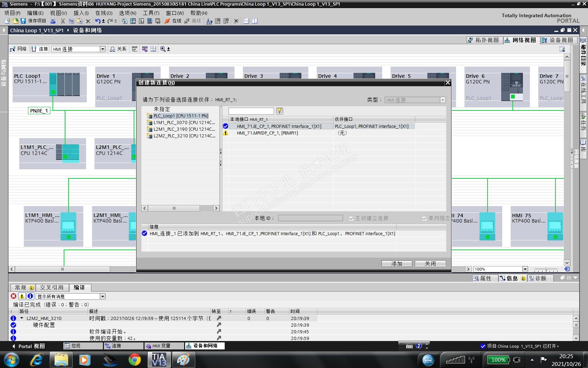Select PLC_Loop1 [CPU 1511-1 PN] in partner list
The width and height of the screenshot is (588, 368).
pyautogui.click(x=181, y=116)
